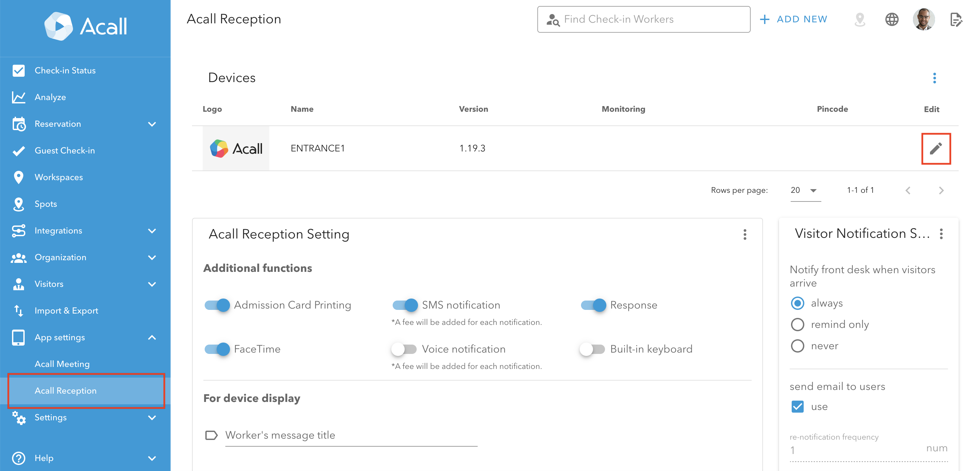Viewport: 980px width, 471px height.
Task: Click the Reservation calendar icon
Action: click(x=18, y=124)
